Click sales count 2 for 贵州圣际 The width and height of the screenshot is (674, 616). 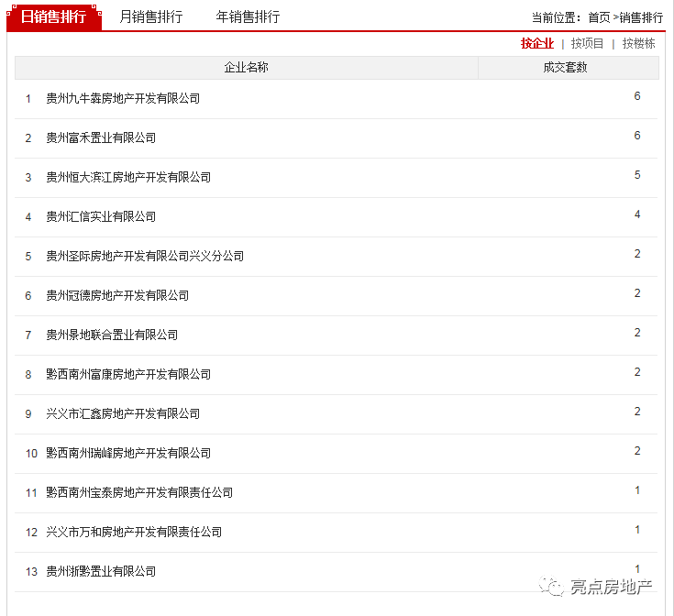click(637, 254)
